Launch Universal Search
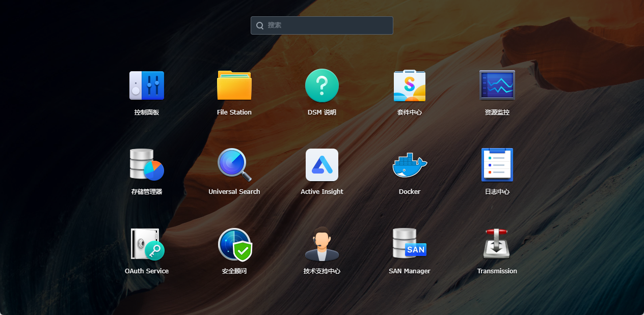 pyautogui.click(x=234, y=165)
